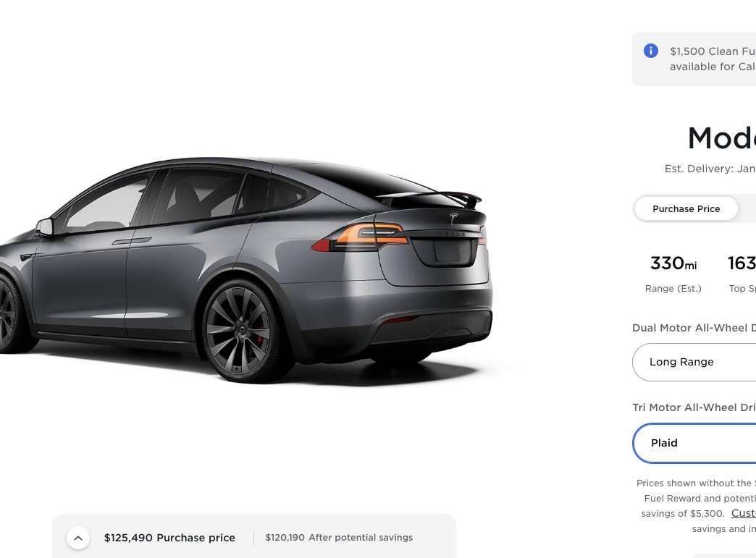Switch to the Purchase Price tab
756x558 pixels.
pyautogui.click(x=686, y=208)
